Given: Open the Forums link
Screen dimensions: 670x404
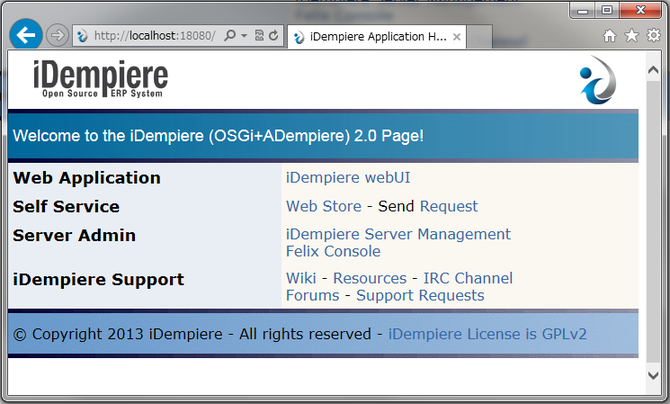Looking at the screenshot, I should pos(312,295).
